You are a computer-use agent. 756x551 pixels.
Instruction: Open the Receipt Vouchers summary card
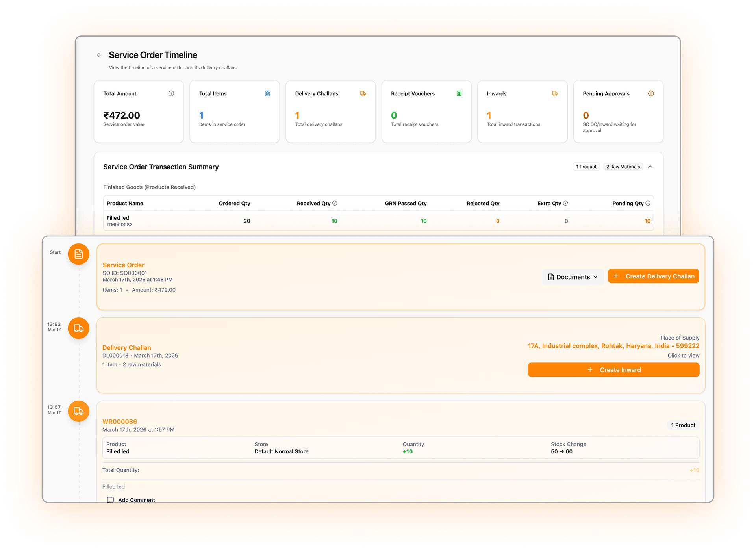coord(426,111)
